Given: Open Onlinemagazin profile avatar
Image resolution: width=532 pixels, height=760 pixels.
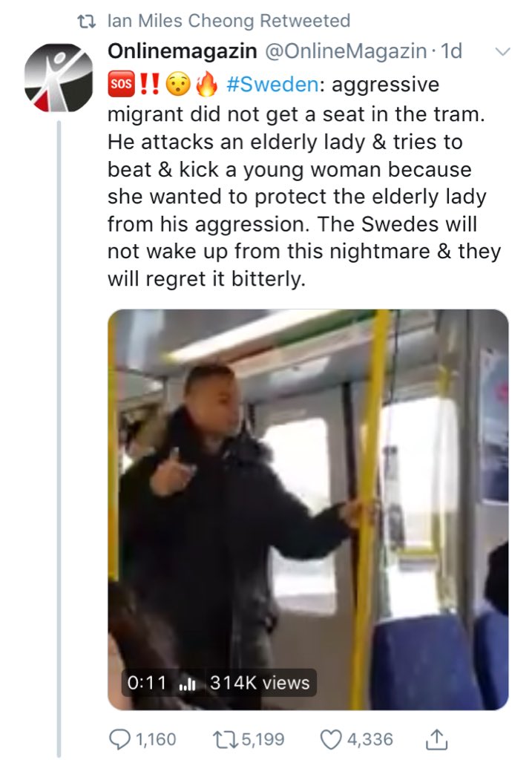Looking at the screenshot, I should click(59, 78).
